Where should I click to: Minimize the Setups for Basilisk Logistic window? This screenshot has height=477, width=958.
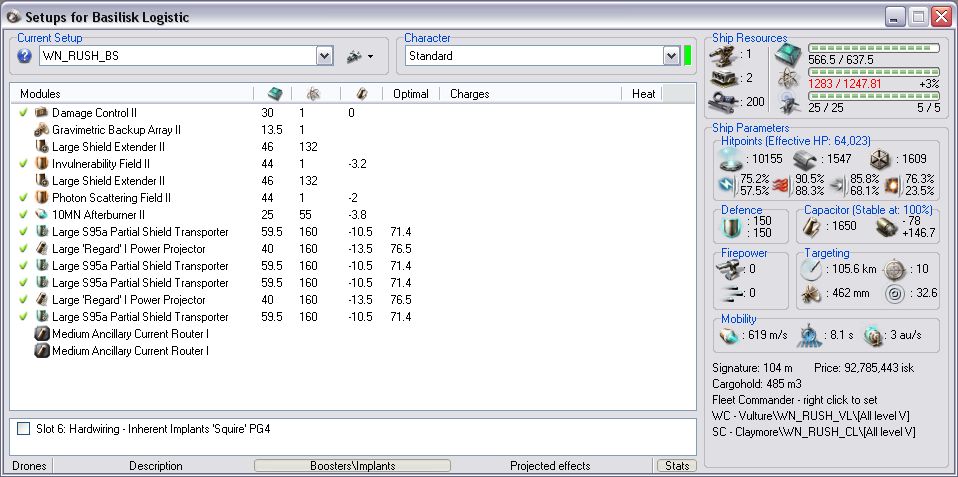[x=895, y=16]
